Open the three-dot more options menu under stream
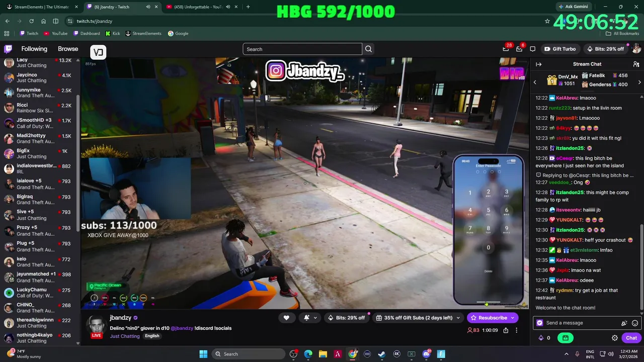644x362 pixels. tap(516, 330)
